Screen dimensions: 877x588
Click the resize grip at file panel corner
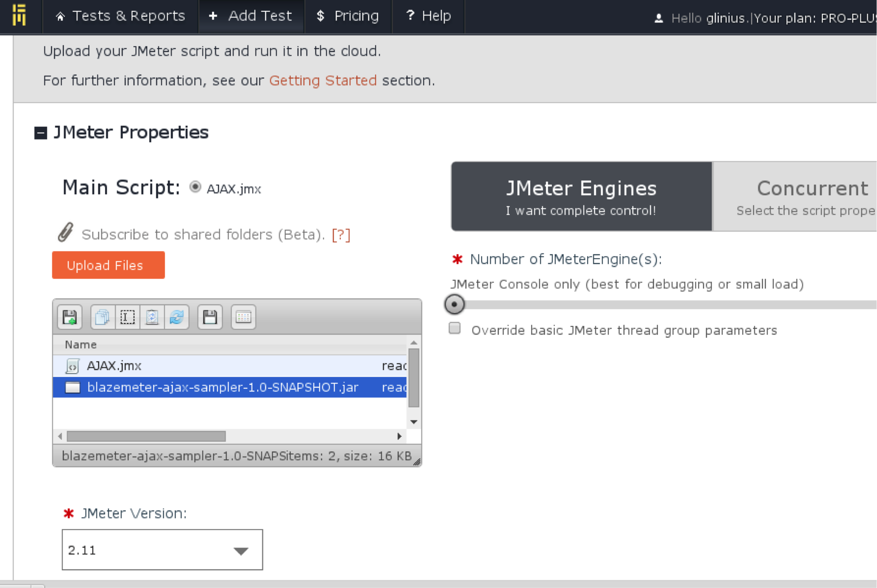tap(417, 462)
